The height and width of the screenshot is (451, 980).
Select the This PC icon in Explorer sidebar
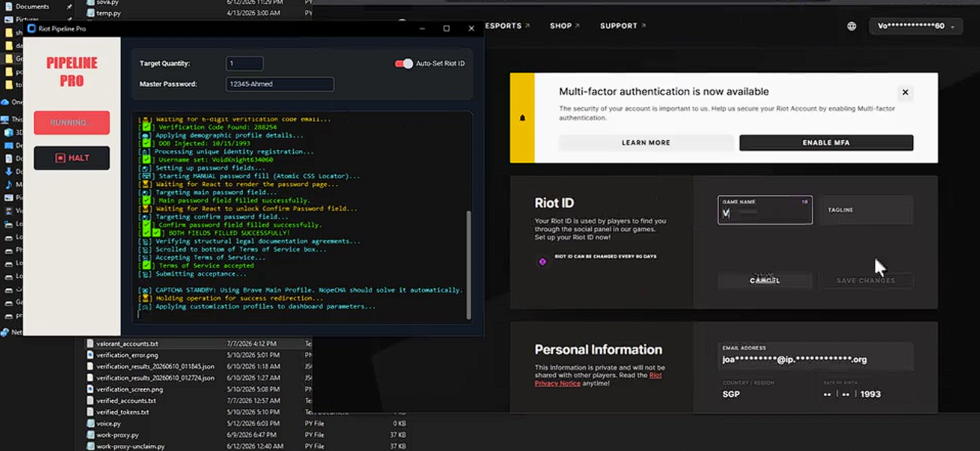[5, 120]
